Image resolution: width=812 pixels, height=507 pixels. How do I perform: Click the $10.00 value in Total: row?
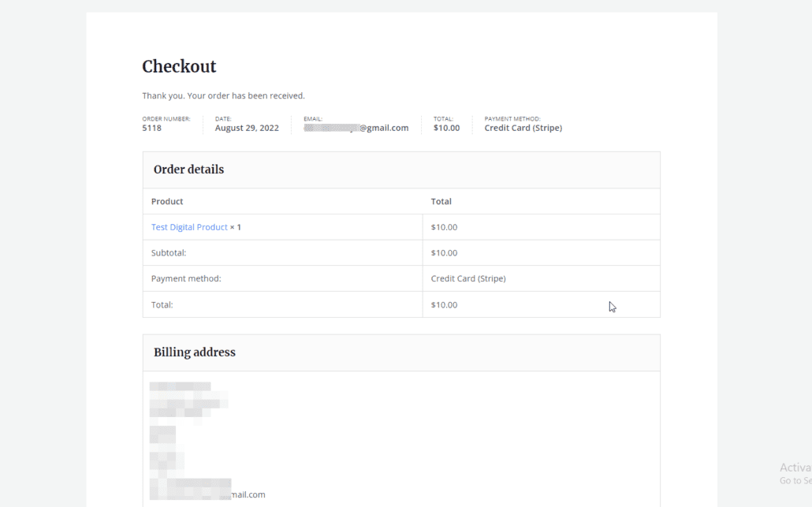tap(445, 304)
